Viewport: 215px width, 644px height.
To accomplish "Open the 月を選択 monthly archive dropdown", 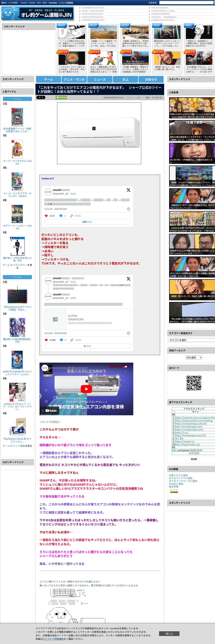I will coord(194,357).
